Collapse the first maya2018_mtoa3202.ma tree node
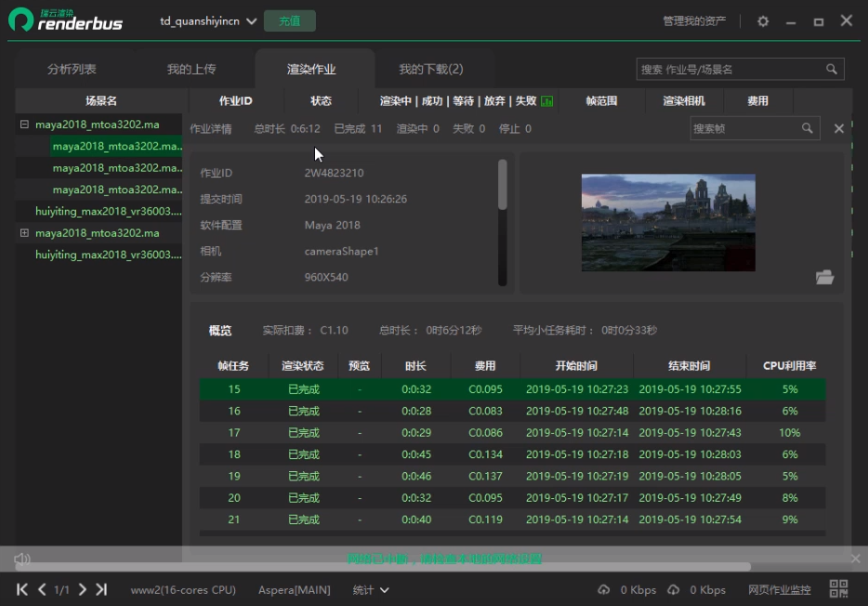This screenshot has width=868, height=606. [x=24, y=125]
